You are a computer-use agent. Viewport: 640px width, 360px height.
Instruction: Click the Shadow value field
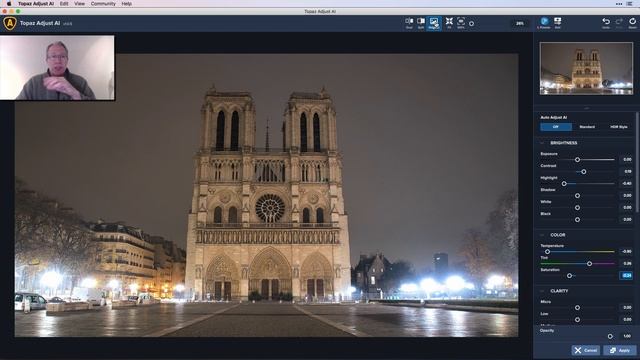coord(627,196)
